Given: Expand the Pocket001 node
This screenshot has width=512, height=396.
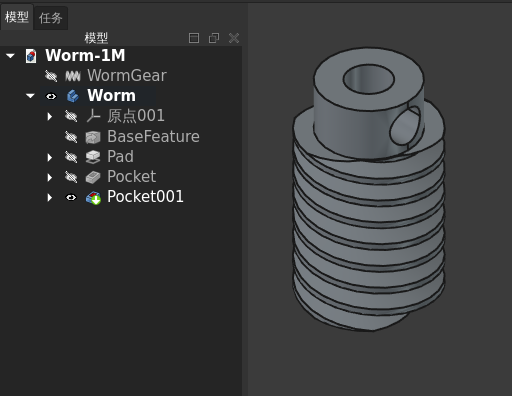Looking at the screenshot, I should pyautogui.click(x=50, y=198).
